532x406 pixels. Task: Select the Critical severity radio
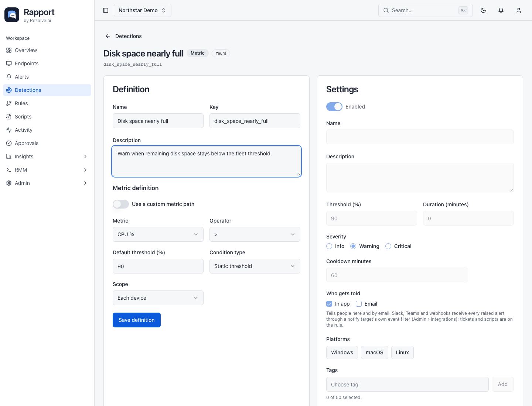[x=388, y=246]
